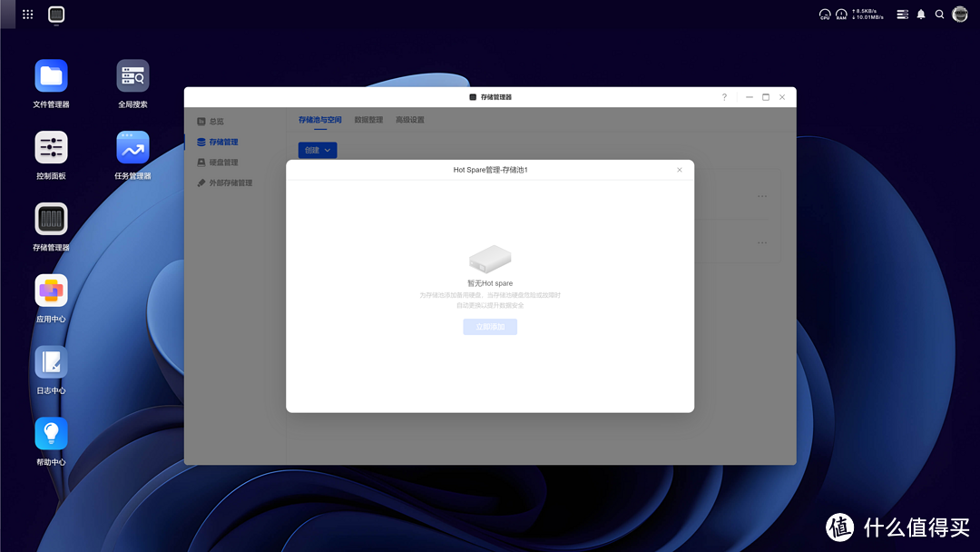Open the task list icon in top bar
The image size is (980, 552).
tap(903, 15)
